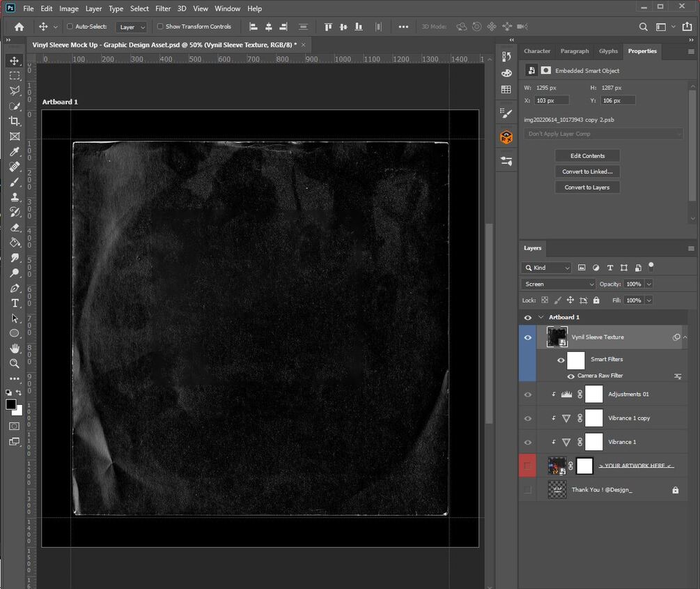700x589 pixels.
Task: Open the Window menu
Action: (x=227, y=8)
